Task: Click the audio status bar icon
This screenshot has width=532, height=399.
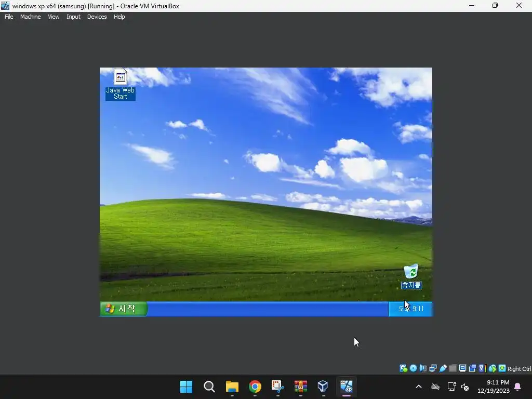Action: click(423, 368)
